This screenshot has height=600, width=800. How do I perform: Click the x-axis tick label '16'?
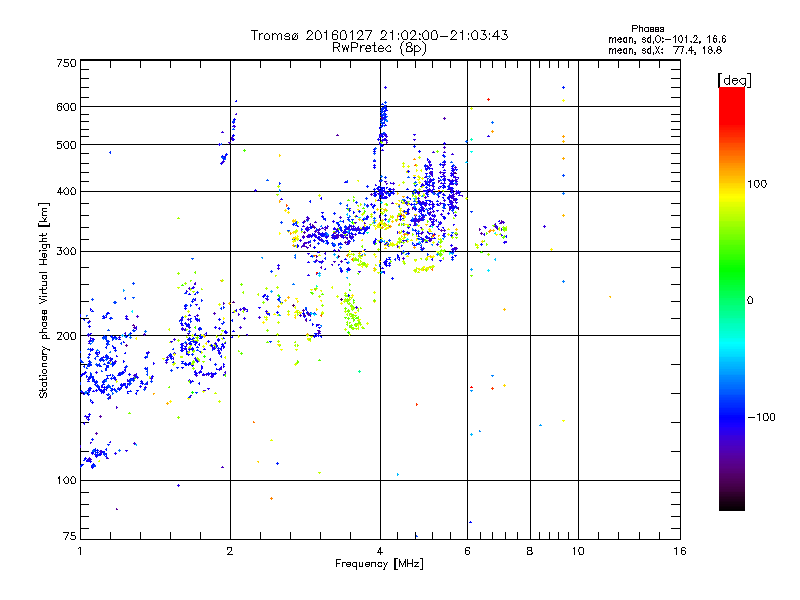pos(680,551)
